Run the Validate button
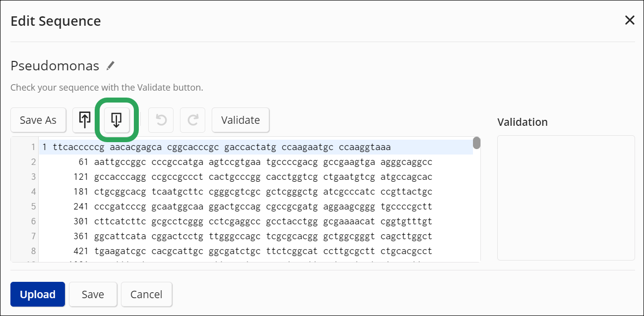The width and height of the screenshot is (644, 316). pyautogui.click(x=240, y=120)
